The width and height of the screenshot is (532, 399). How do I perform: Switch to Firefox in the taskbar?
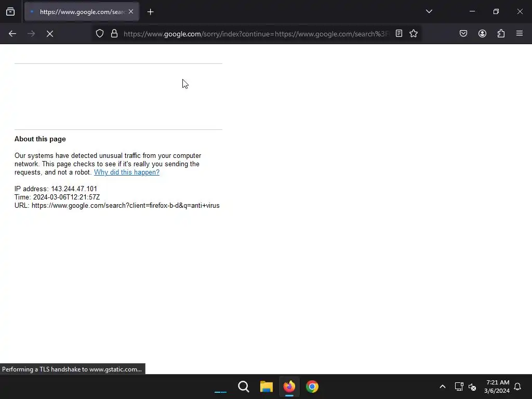(x=289, y=387)
